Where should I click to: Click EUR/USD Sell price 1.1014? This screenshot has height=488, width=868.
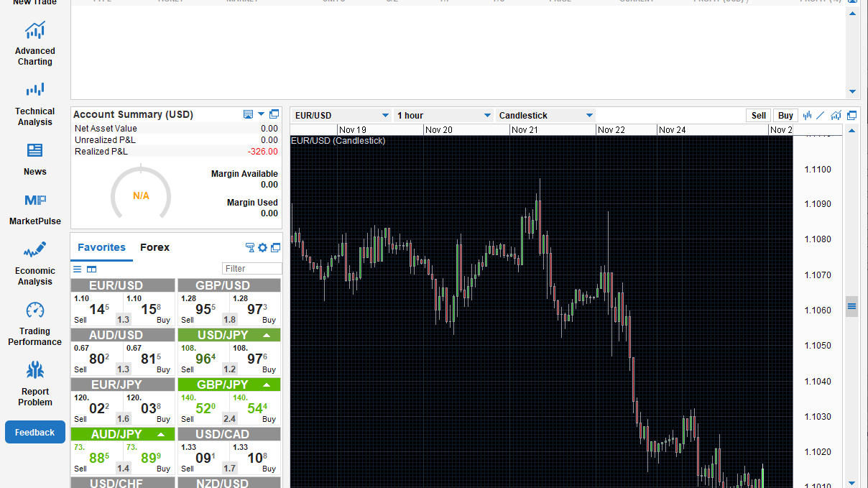point(97,309)
